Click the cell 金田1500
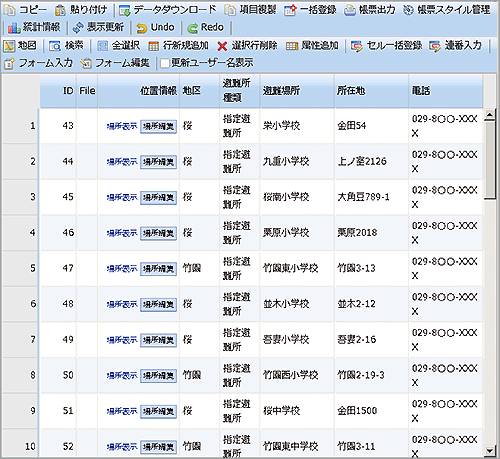The image size is (500, 459). (x=372, y=411)
